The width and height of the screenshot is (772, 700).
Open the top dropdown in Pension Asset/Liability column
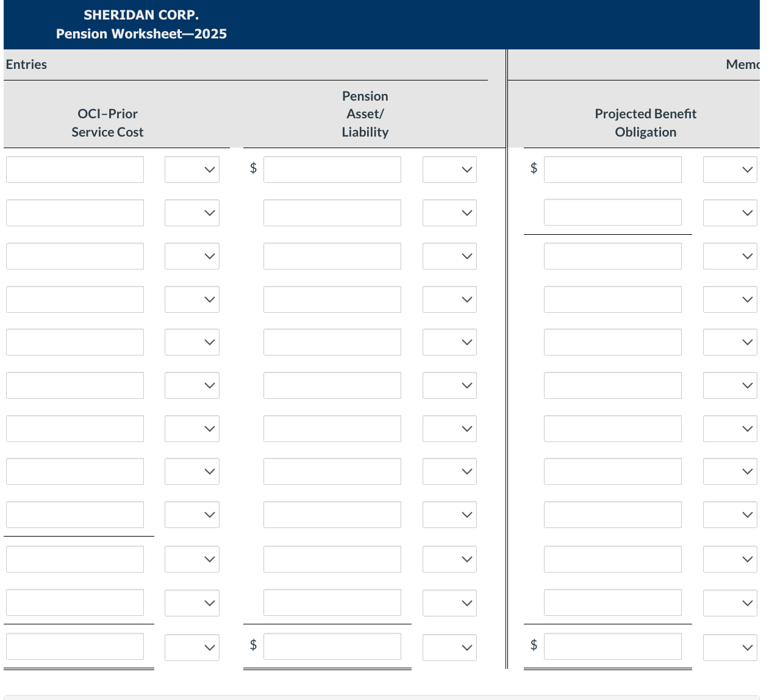(x=449, y=170)
